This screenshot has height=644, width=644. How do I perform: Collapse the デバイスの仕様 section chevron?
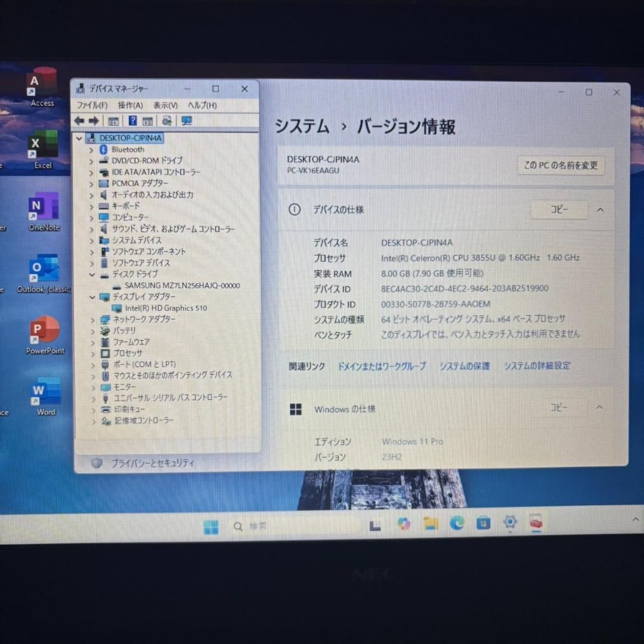point(600,210)
